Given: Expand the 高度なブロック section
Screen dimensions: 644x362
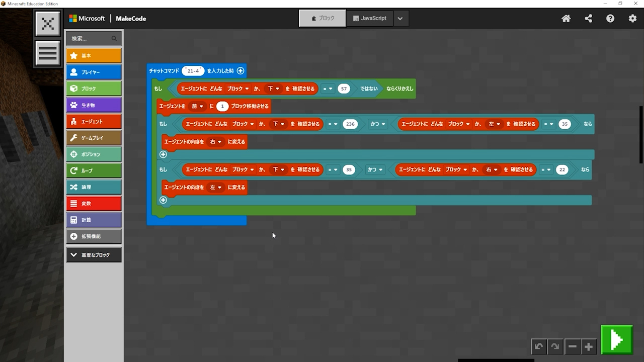Looking at the screenshot, I should [94, 255].
